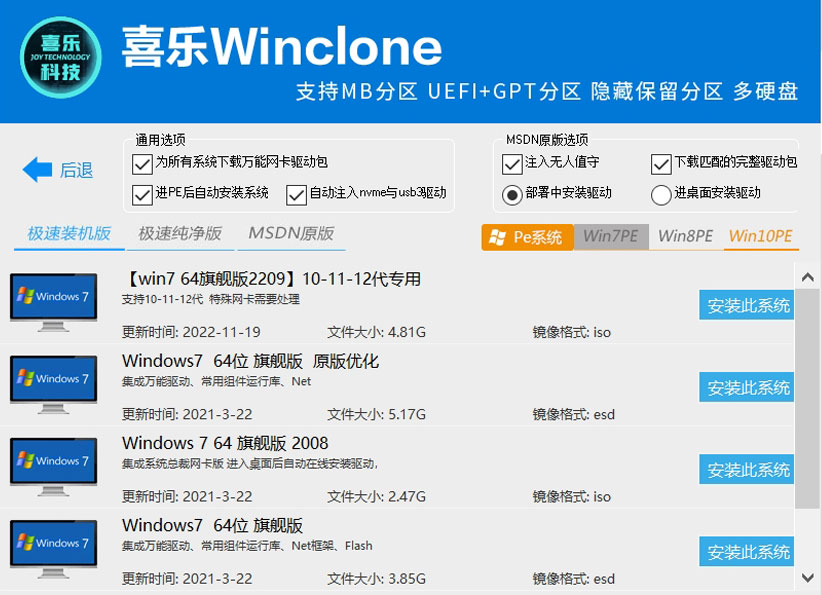This screenshot has height=595, width=822.
Task: Choose the Win8PE tab
Action: click(686, 236)
